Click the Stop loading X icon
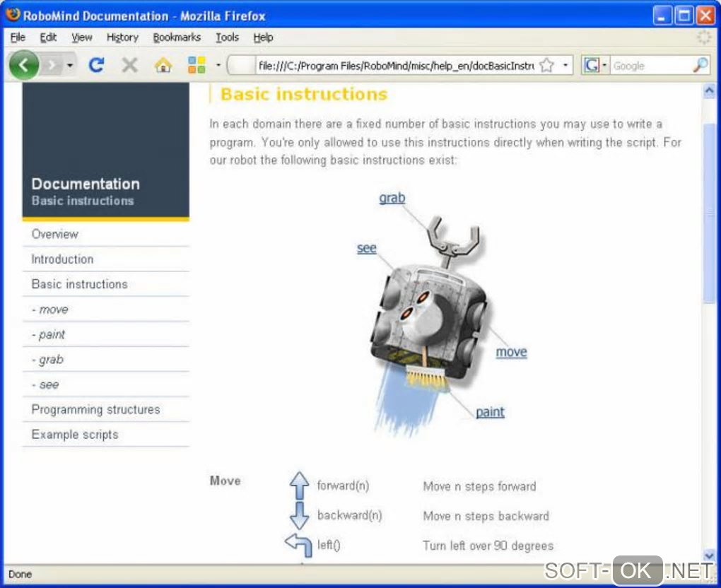Viewport: 721px width, 588px height. tap(129, 65)
